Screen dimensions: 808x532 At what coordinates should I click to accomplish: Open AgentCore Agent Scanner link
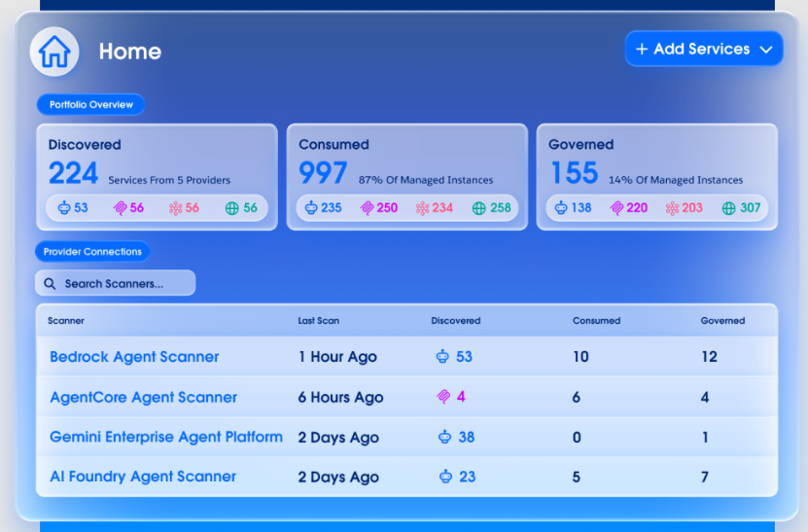pyautogui.click(x=143, y=397)
